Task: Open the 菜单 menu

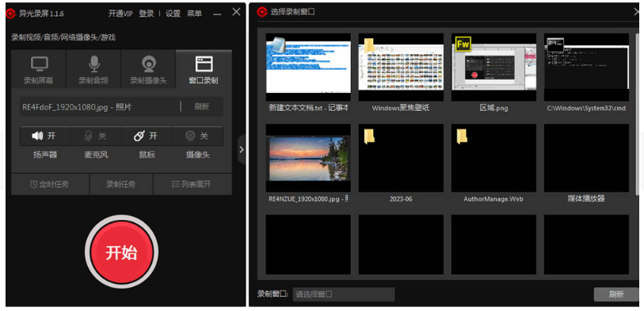Action: (194, 13)
